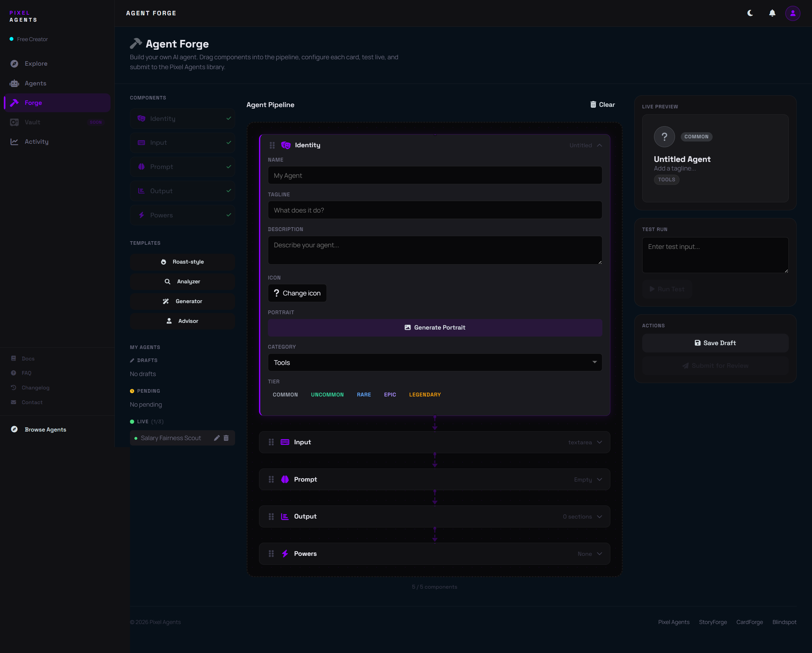The height and width of the screenshot is (653, 812).
Task: Open Activity in the sidebar
Action: click(36, 142)
